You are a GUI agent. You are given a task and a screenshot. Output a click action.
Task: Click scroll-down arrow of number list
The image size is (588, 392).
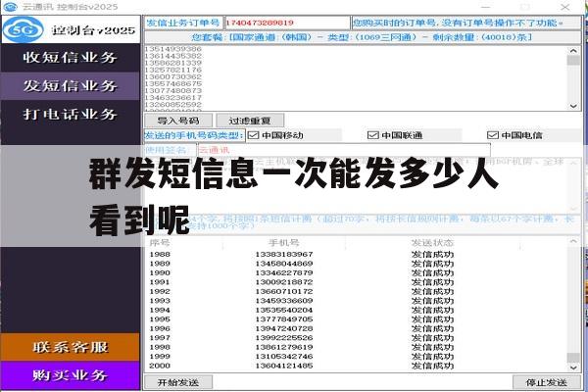(x=573, y=106)
